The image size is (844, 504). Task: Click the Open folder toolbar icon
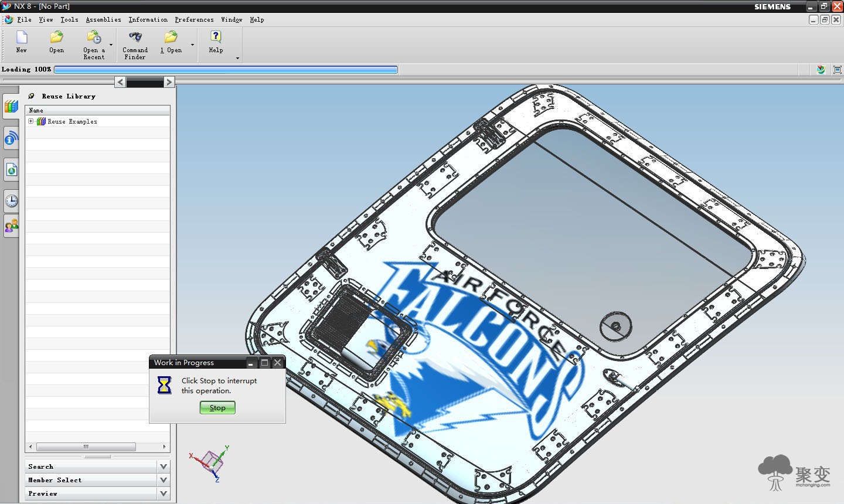pyautogui.click(x=57, y=38)
